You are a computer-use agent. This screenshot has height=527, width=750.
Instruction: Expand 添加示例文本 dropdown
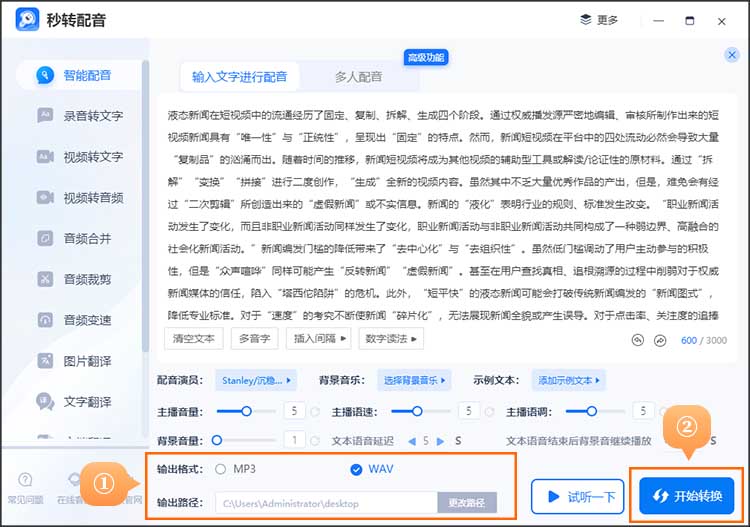(x=570, y=380)
